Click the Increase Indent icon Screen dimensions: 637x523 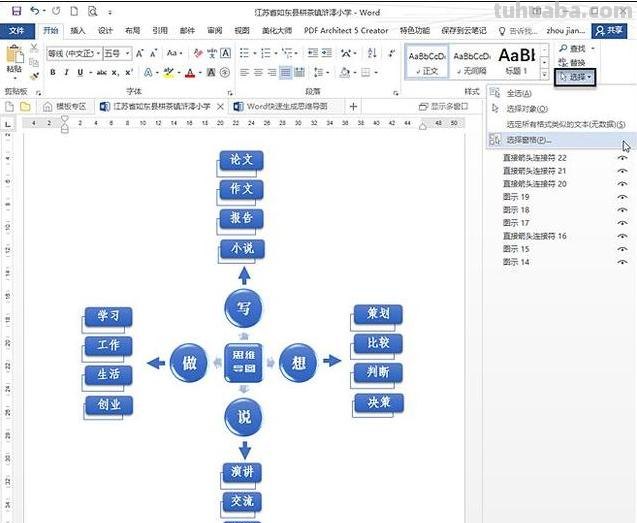[327, 53]
